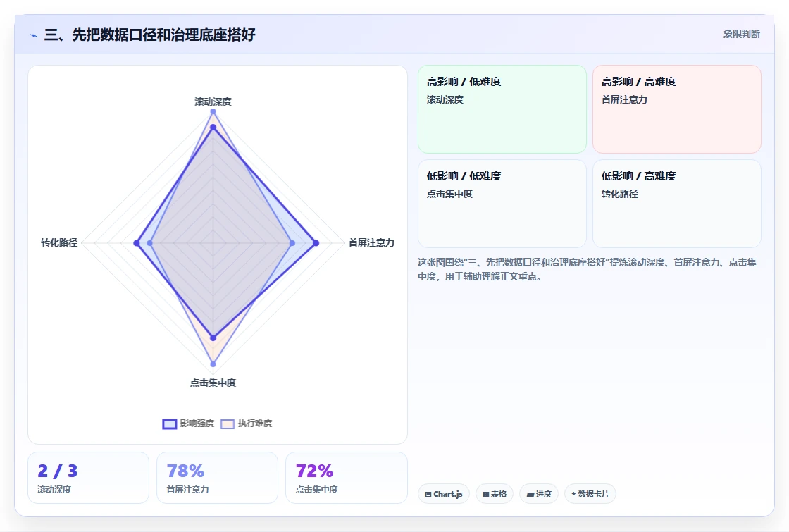Viewport: 789px width, 532px height.
Task: Select the 象限判断 label in header
Action: [742, 35]
